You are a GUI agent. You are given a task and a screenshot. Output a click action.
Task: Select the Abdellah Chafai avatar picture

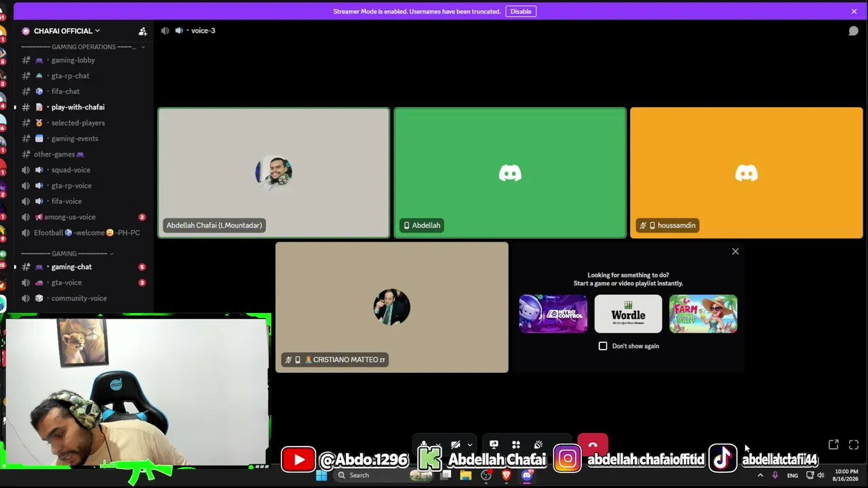pos(274,172)
